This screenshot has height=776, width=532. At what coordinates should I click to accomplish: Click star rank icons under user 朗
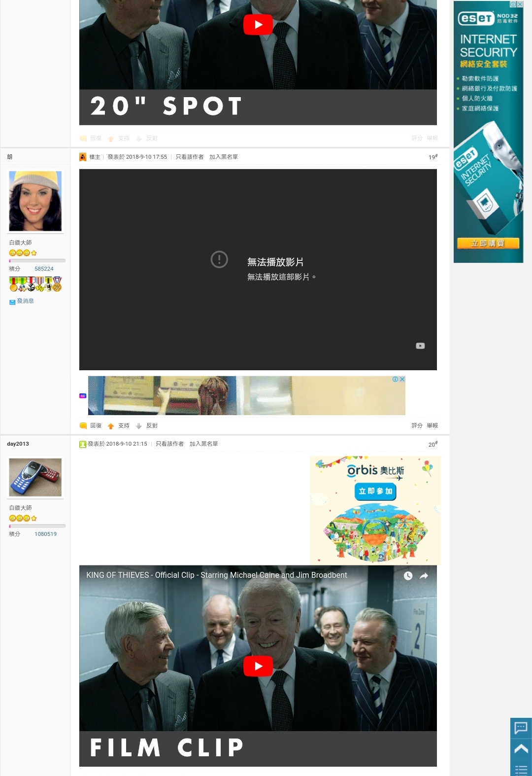point(23,253)
